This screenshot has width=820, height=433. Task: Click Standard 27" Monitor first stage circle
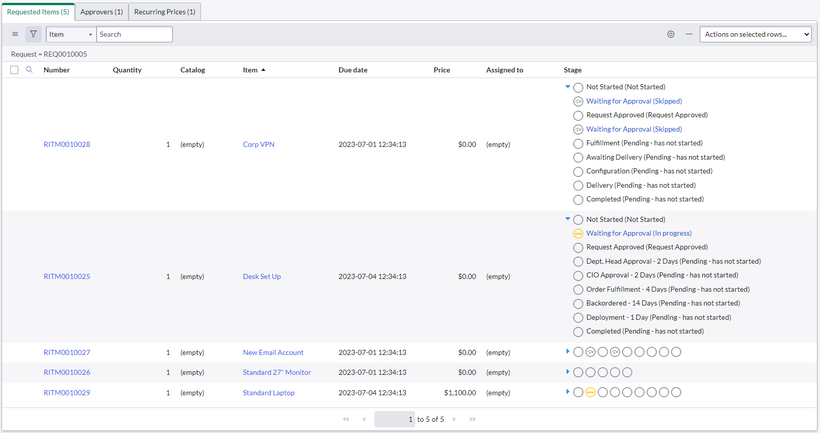pos(578,372)
